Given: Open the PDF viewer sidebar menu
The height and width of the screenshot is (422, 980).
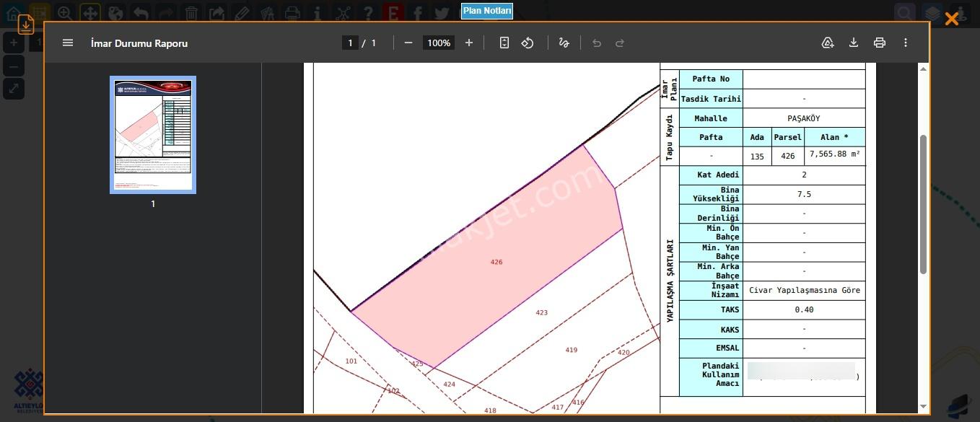Looking at the screenshot, I should [x=68, y=43].
